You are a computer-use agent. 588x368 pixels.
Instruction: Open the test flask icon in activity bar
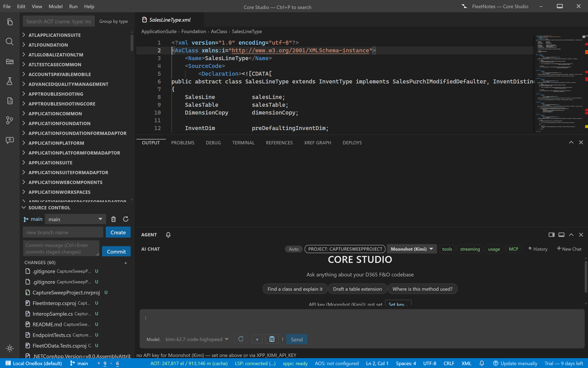pyautogui.click(x=10, y=81)
